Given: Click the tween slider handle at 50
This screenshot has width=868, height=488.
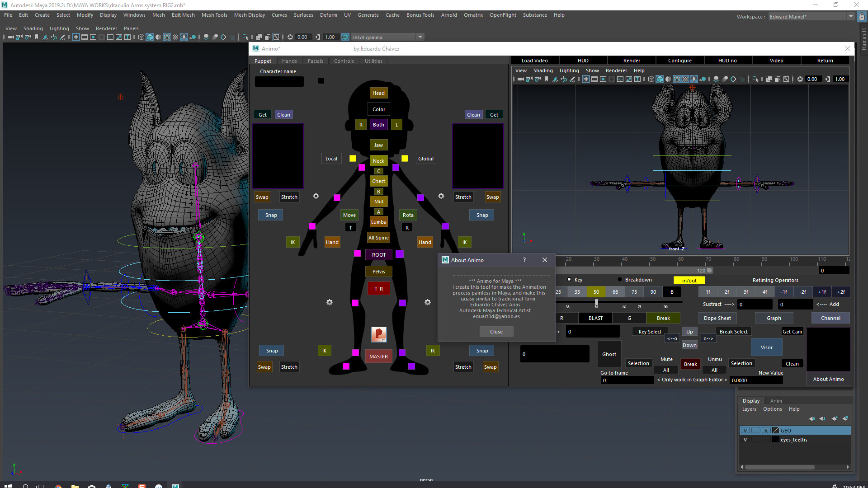Looking at the screenshot, I should click(x=596, y=302).
